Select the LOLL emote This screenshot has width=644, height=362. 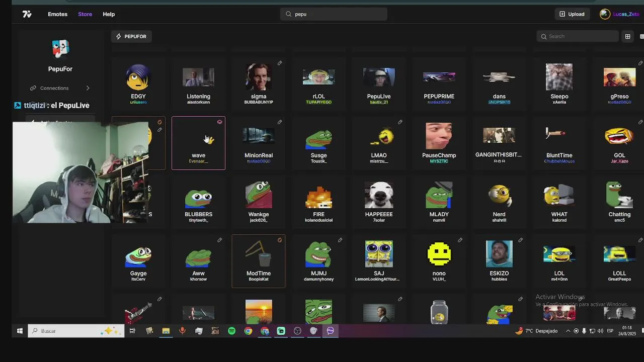[619, 261]
